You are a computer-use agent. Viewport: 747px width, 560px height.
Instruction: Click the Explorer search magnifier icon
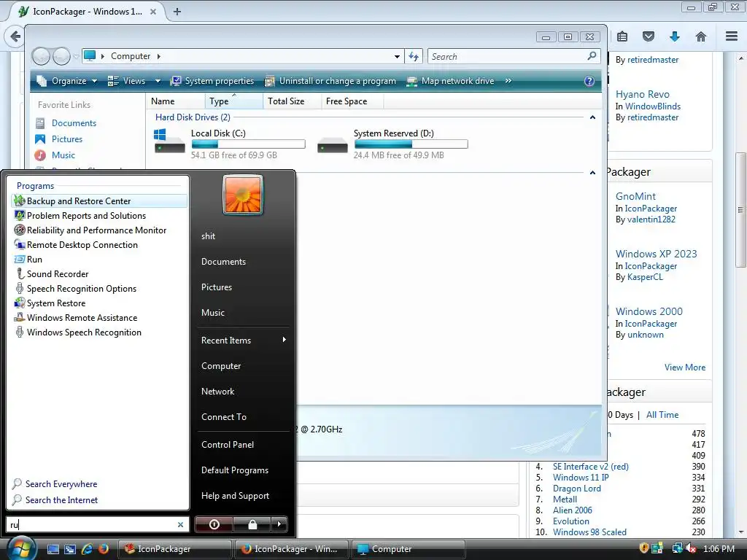592,56
